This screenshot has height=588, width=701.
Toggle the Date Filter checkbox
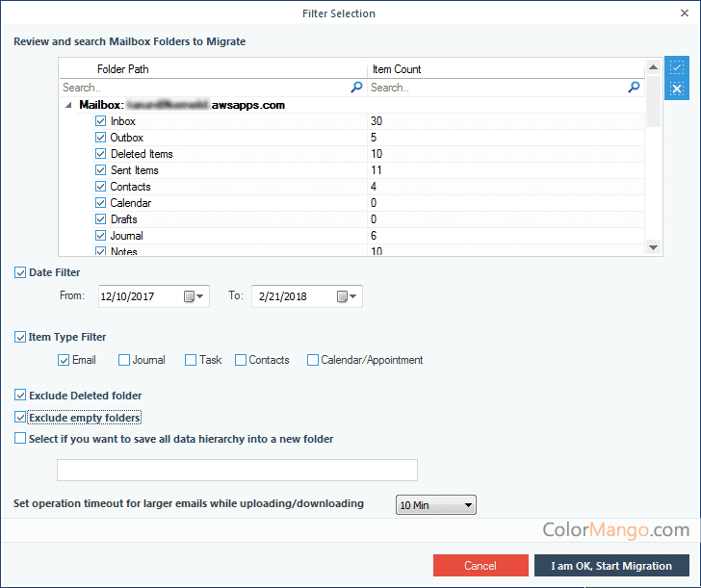point(21,273)
